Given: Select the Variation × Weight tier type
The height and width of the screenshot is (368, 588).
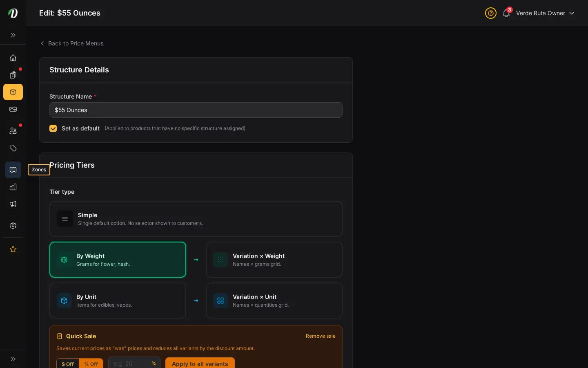Looking at the screenshot, I should pos(274,260).
